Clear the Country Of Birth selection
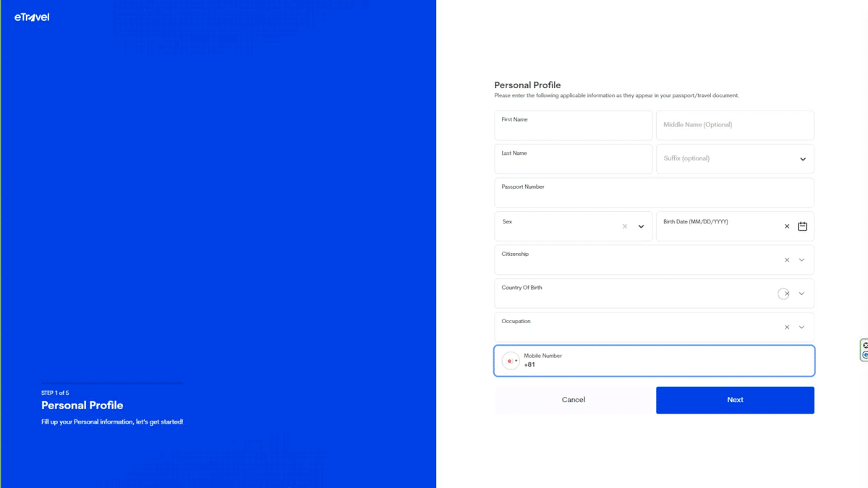The width and height of the screenshot is (868, 488). 786,294
